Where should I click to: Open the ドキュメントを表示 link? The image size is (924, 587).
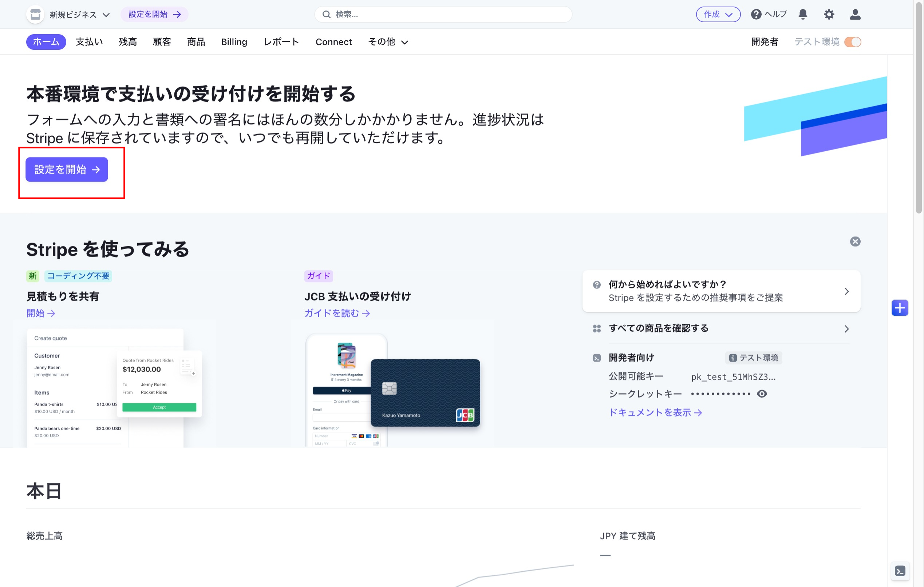[x=655, y=412]
